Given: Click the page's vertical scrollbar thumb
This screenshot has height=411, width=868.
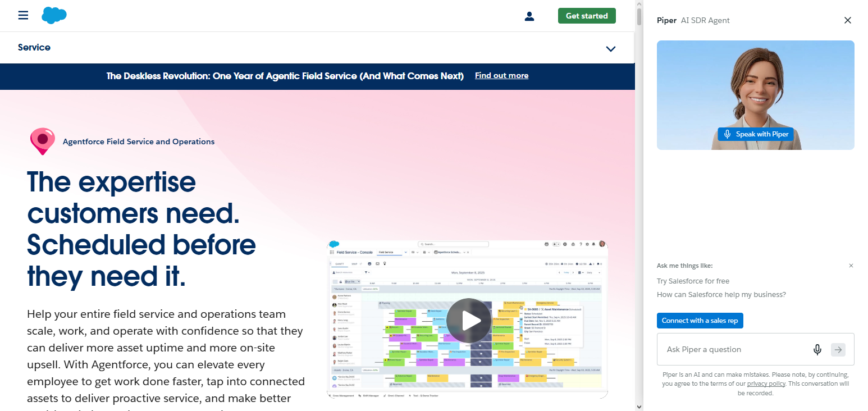Looking at the screenshot, I should coord(639,17).
